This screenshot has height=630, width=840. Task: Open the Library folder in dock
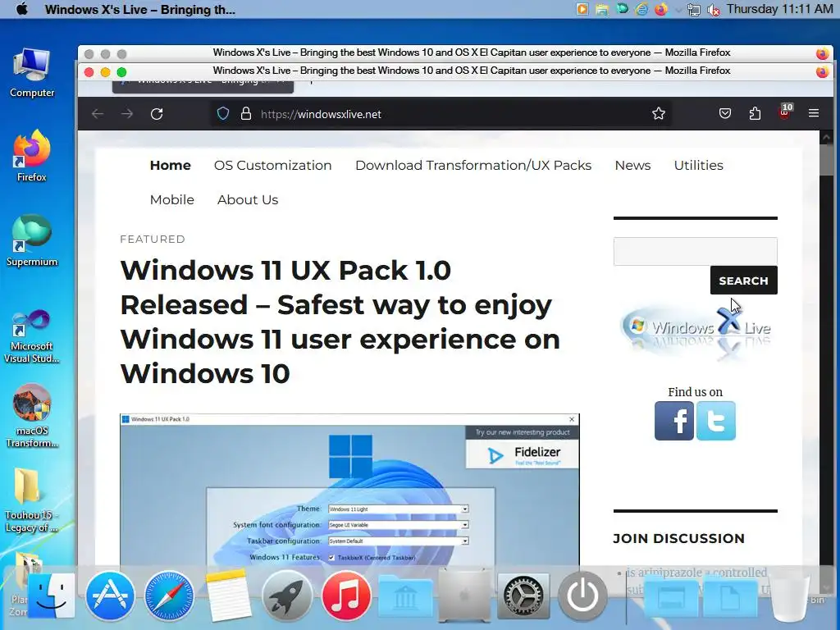tap(405, 596)
